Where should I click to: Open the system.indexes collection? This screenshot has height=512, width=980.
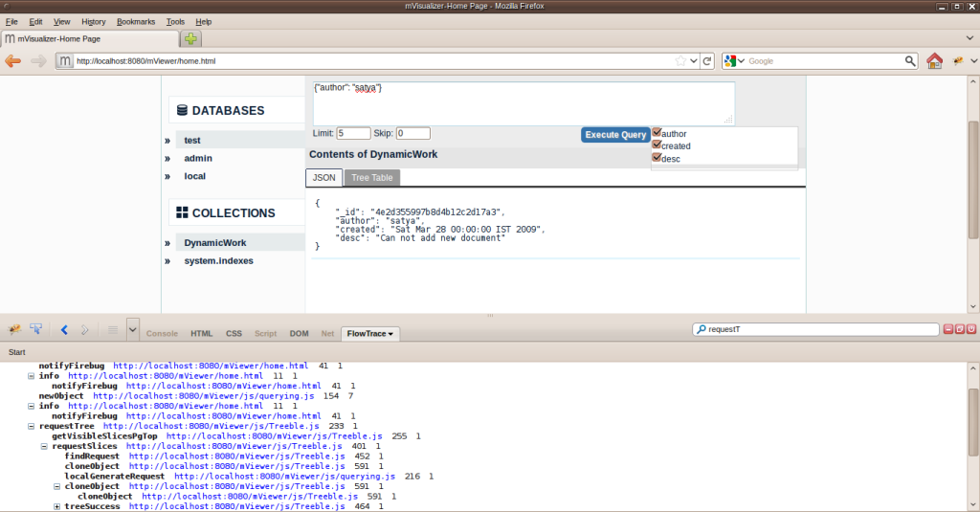(219, 260)
